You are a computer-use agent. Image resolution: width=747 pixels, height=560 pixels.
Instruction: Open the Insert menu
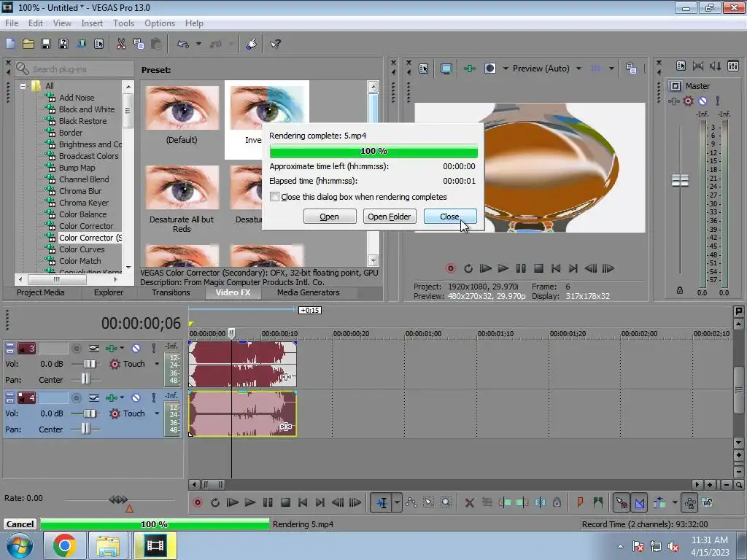click(92, 23)
